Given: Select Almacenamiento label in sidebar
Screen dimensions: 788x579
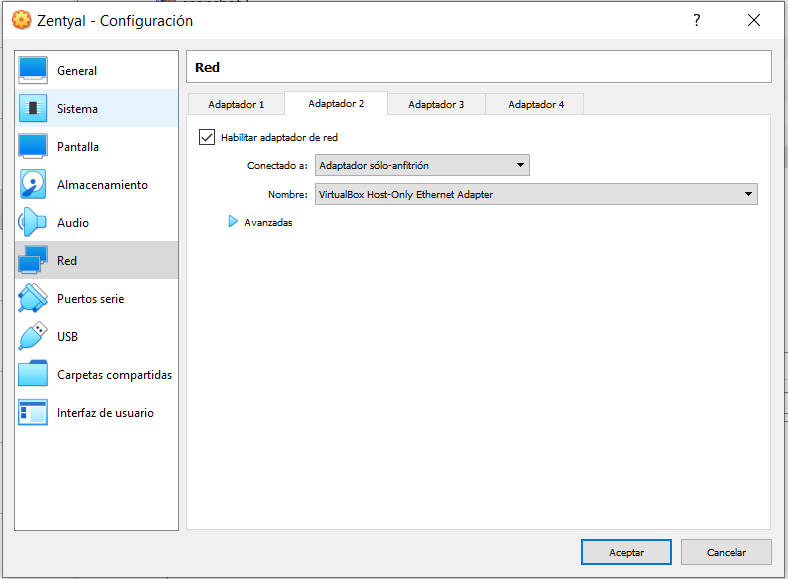Looking at the screenshot, I should coord(103,185).
